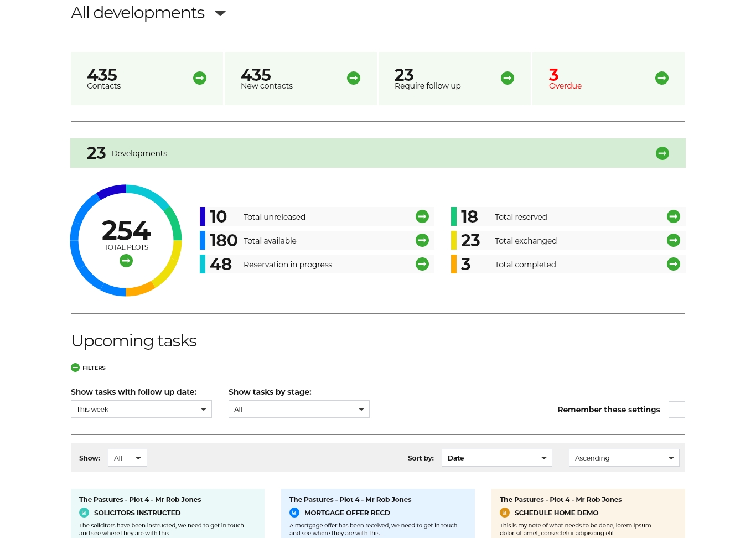This screenshot has width=756, height=538.
Task: Open the Mortgage Offer Recd task card
Action: coord(378,514)
